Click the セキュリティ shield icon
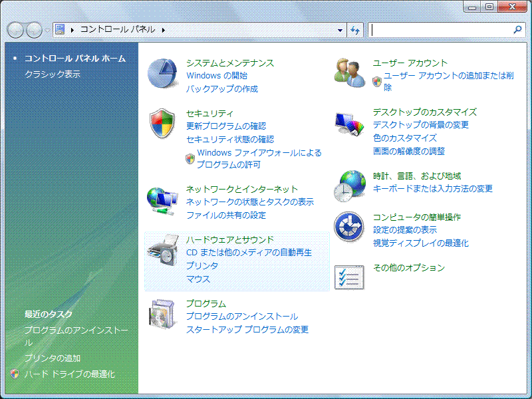 162,124
